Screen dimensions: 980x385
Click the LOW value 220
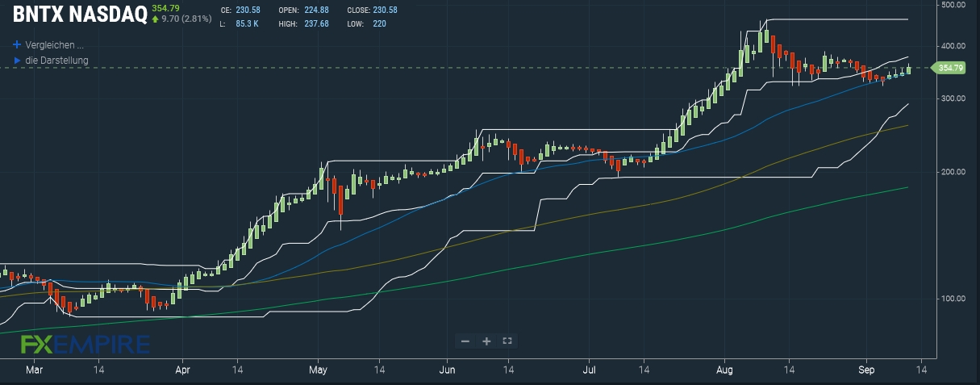point(379,23)
